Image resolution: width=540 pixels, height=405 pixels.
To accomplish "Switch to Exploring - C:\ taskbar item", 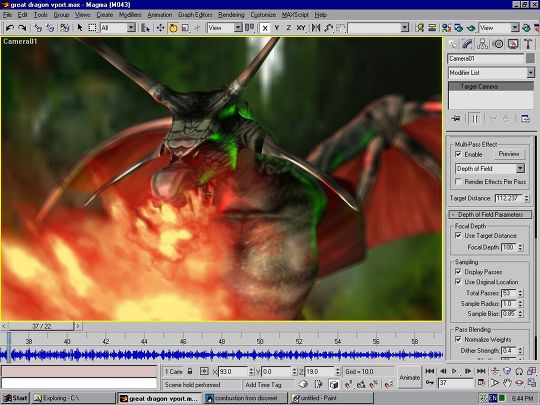I will tap(73, 398).
